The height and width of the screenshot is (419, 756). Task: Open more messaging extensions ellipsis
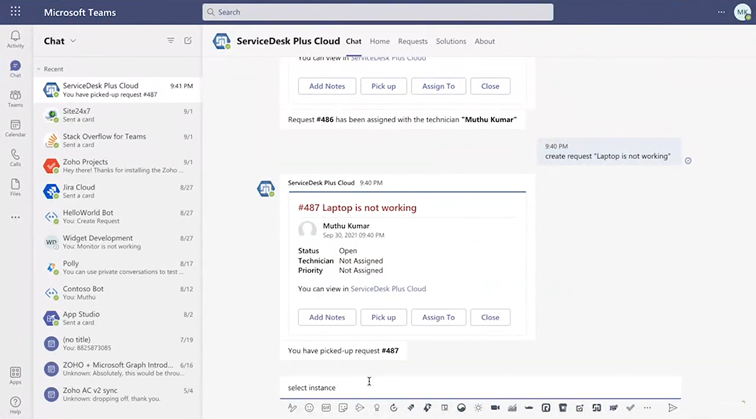pos(647,408)
